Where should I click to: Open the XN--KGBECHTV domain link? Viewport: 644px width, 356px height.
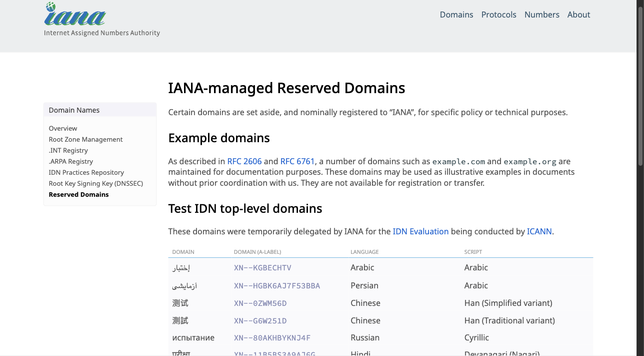(262, 268)
